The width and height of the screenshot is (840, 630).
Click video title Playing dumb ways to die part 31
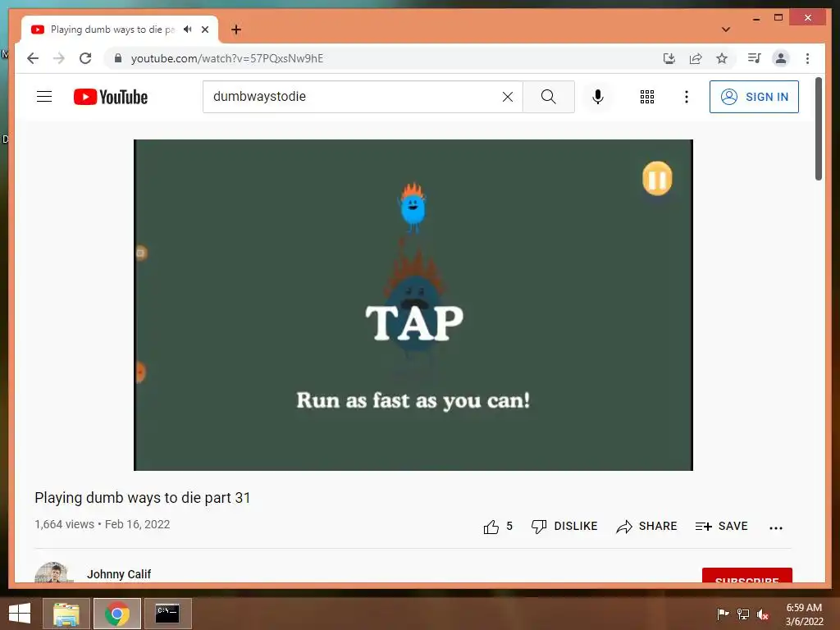point(143,498)
